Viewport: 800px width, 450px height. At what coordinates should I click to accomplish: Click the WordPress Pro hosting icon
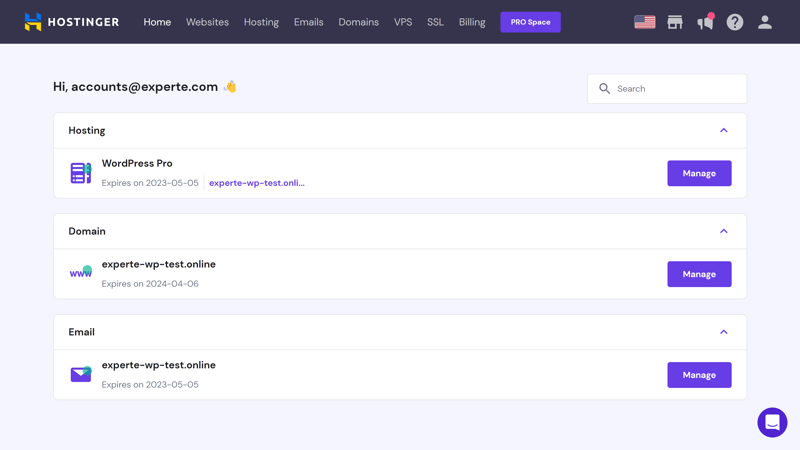81,173
